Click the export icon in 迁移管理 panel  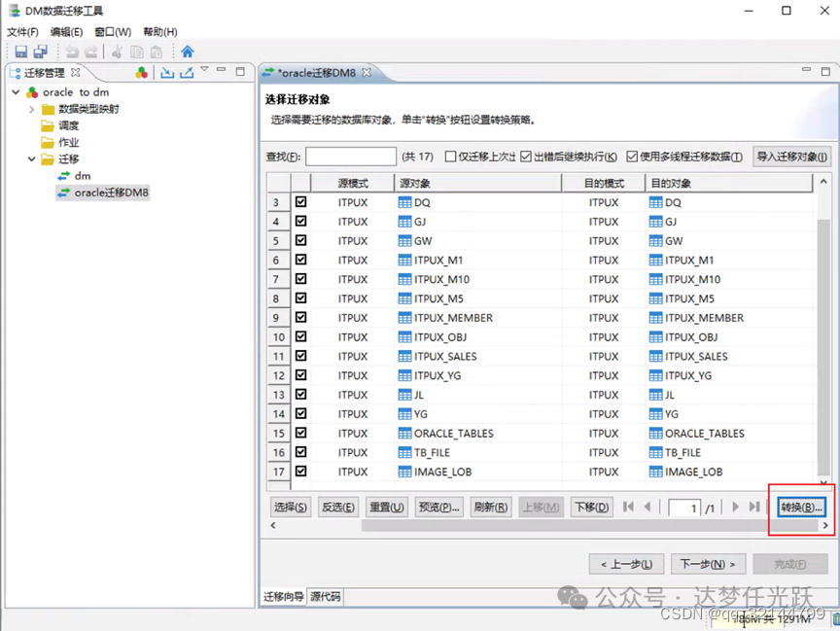coord(187,72)
